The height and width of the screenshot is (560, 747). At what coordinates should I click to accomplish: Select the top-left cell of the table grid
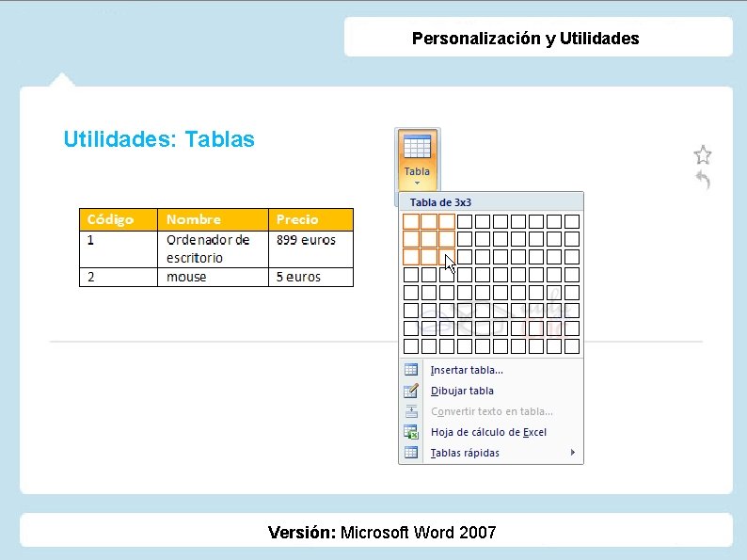pos(411,221)
